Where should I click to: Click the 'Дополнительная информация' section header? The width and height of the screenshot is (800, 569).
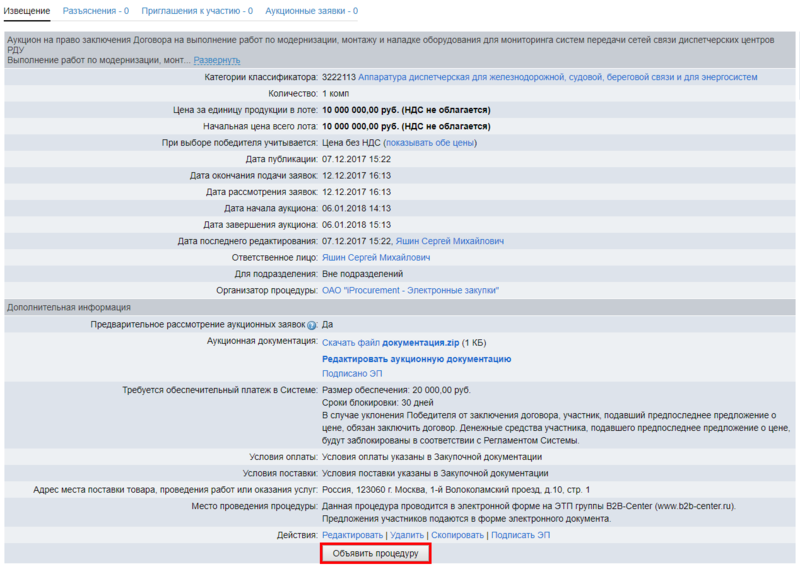(69, 307)
